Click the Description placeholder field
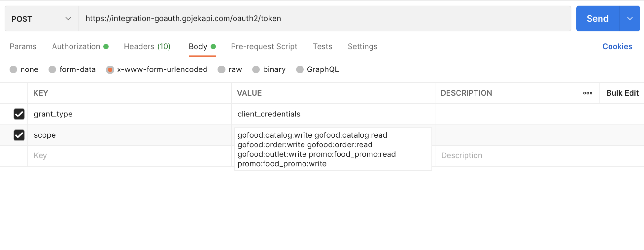644x250 pixels. (x=539, y=156)
